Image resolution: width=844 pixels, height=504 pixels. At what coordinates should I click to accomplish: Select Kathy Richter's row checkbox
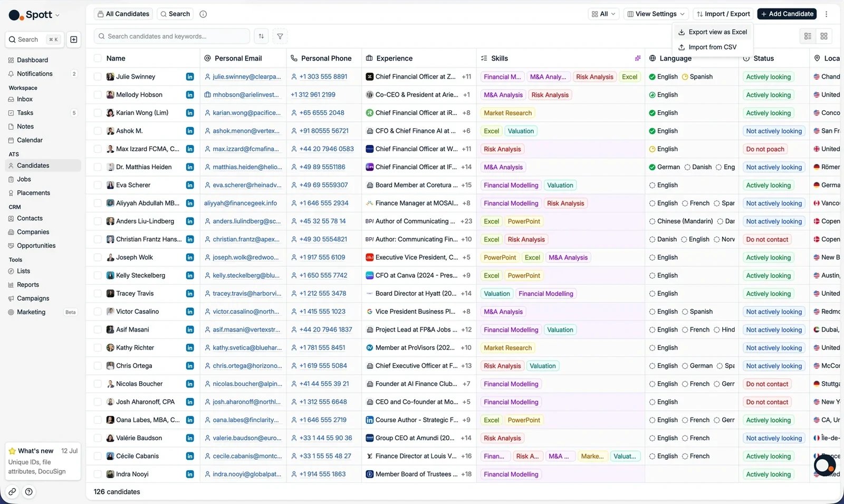98,348
